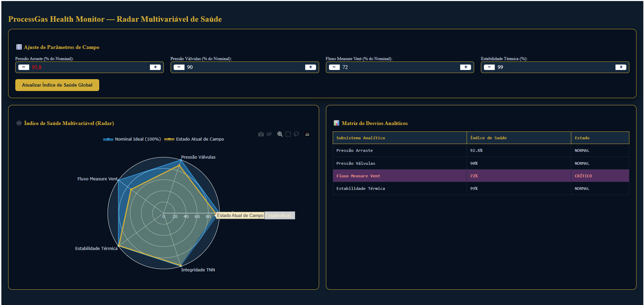The width and height of the screenshot is (644, 305).
Task: Increase Pressão Arraste with plus button
Action: (x=155, y=67)
